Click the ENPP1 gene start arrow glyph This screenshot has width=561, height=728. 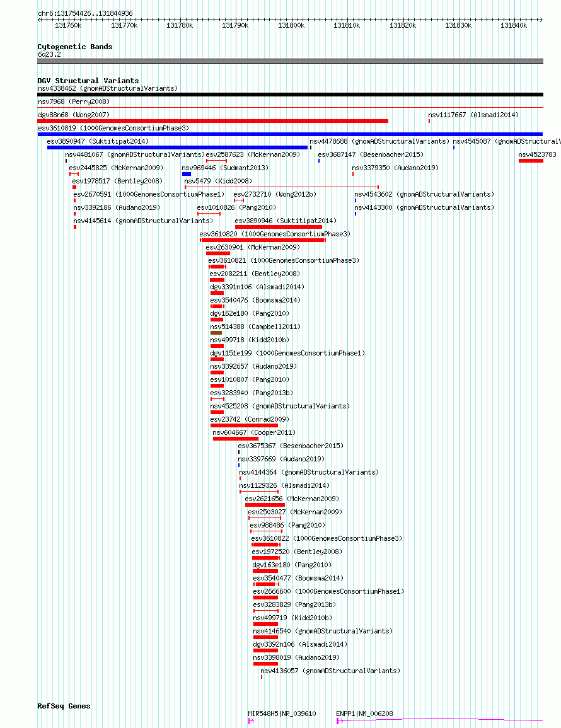tap(340, 721)
